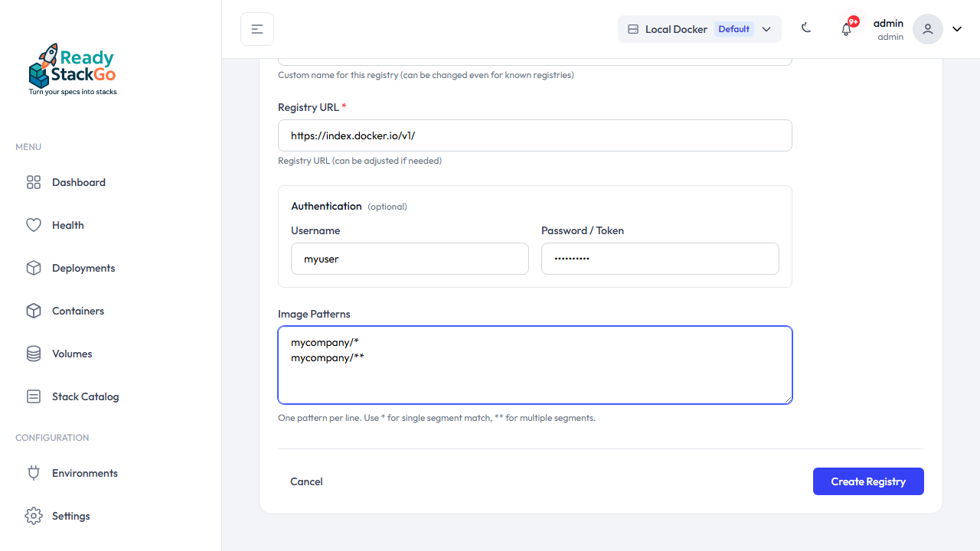Cancel the registry creation form
This screenshot has height=551, width=980.
306,481
